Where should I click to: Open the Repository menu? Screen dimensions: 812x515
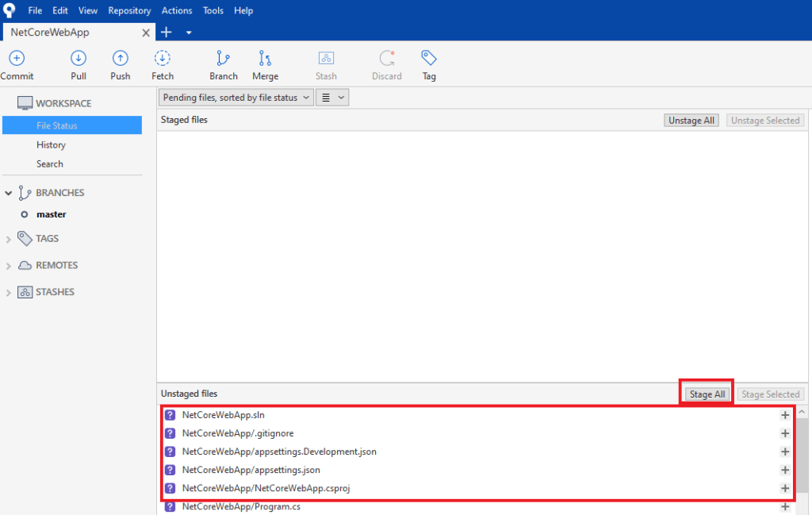[x=129, y=10]
